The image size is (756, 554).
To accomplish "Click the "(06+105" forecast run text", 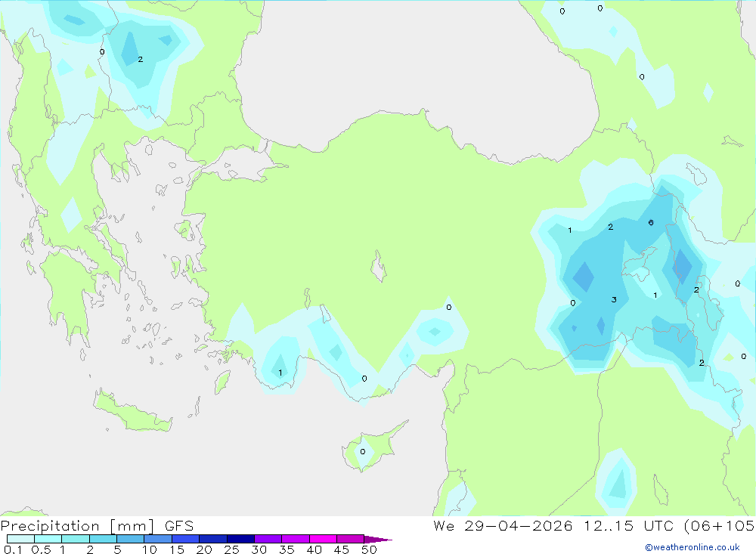I will click(x=720, y=525).
